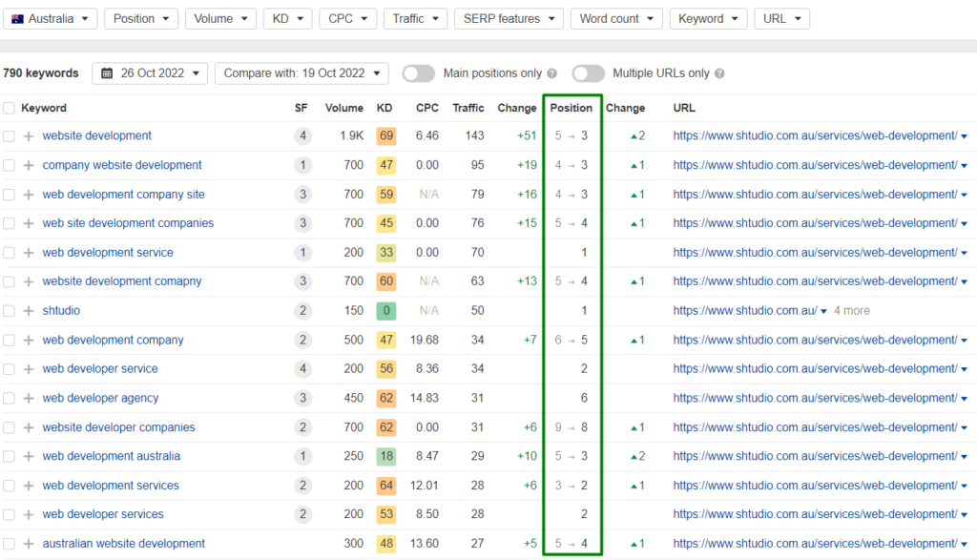The image size is (977, 560).
Task: Tick the 'shtudio' row checkbox
Action: [x=9, y=310]
